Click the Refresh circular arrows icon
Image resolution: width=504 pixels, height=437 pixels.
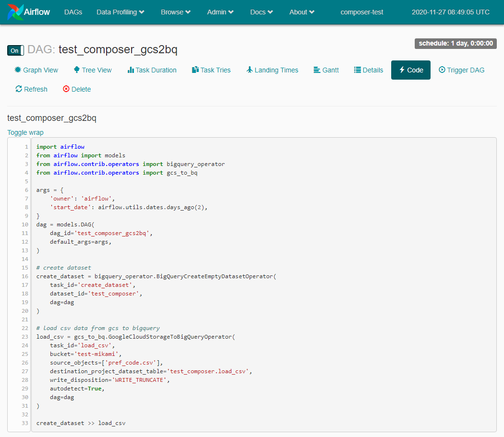(18, 89)
